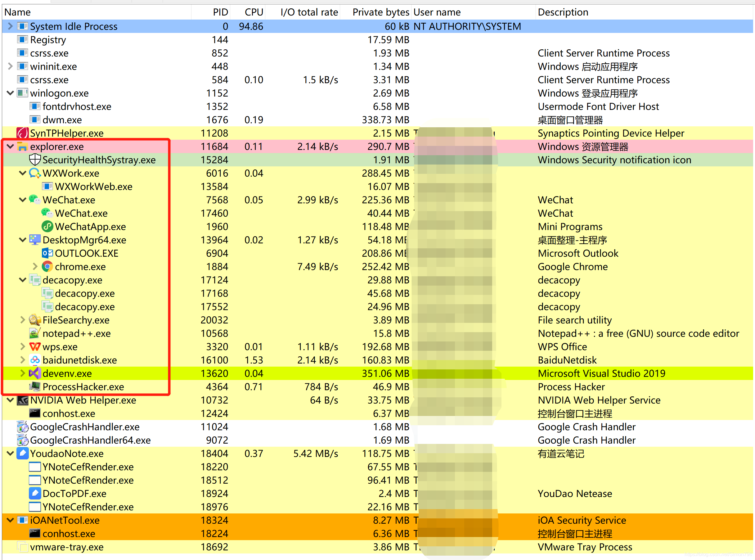The width and height of the screenshot is (755, 560).
Task: Select the fontdrvhost.exe process row
Action: pyautogui.click(x=377, y=106)
